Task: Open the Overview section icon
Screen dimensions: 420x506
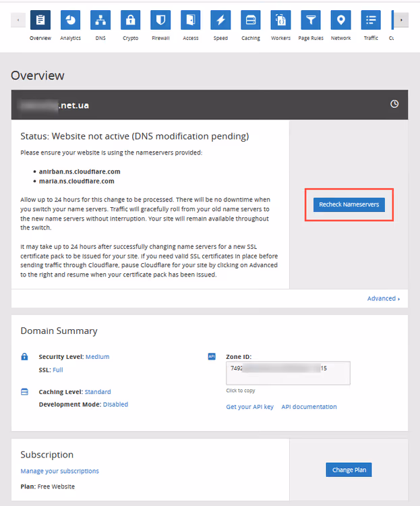Action: coord(40,20)
